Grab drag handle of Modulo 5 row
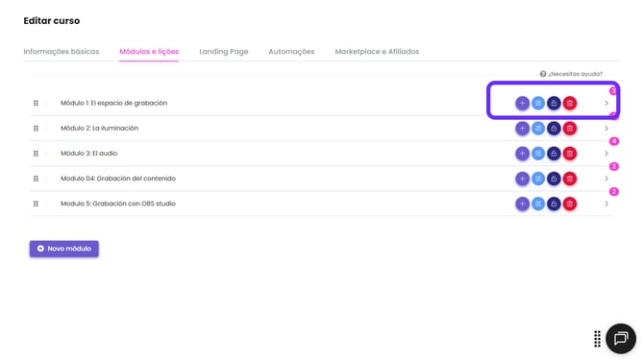 [36, 204]
